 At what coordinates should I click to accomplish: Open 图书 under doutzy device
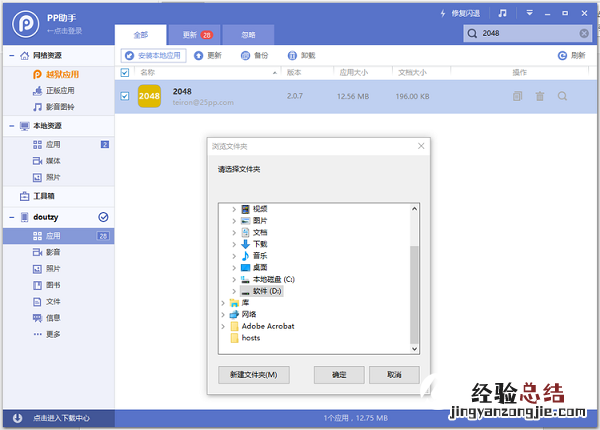[47, 285]
